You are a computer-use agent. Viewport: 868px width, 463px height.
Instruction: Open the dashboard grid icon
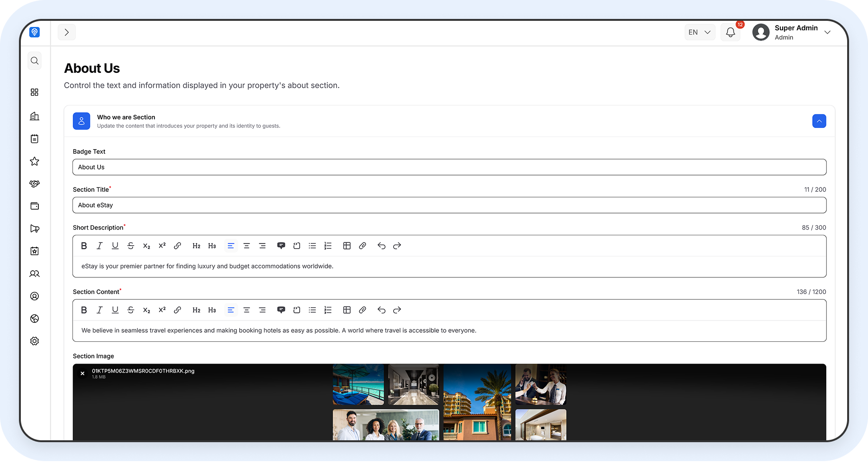click(35, 92)
